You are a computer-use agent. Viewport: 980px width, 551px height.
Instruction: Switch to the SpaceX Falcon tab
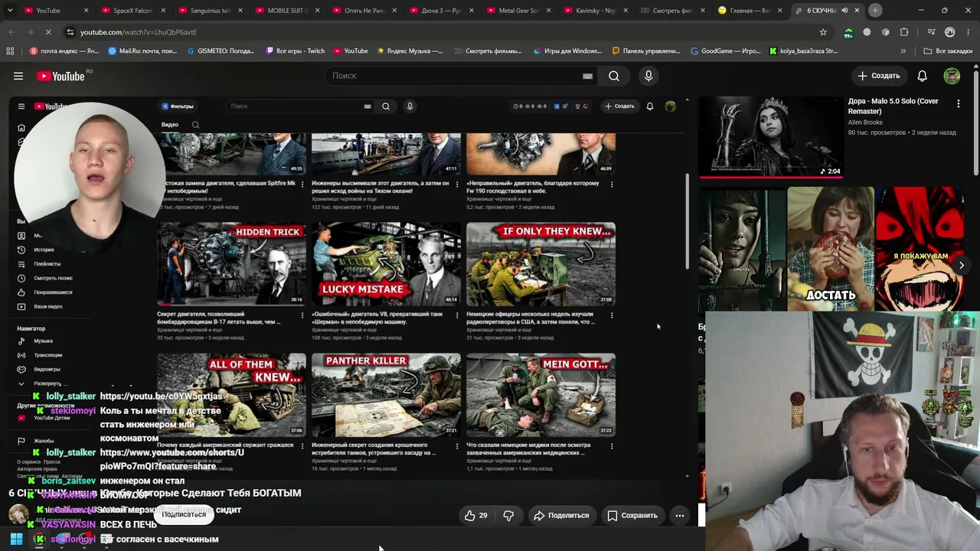[x=132, y=11]
